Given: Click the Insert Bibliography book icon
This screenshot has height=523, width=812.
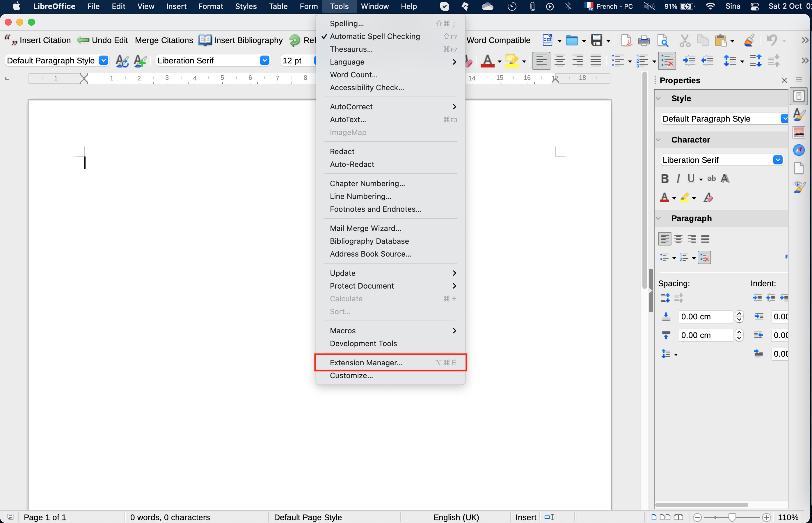Looking at the screenshot, I should pos(205,40).
